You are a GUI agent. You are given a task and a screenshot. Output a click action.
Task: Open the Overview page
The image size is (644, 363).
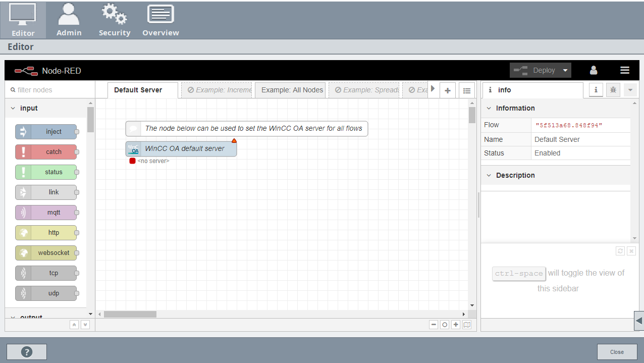pos(160,20)
